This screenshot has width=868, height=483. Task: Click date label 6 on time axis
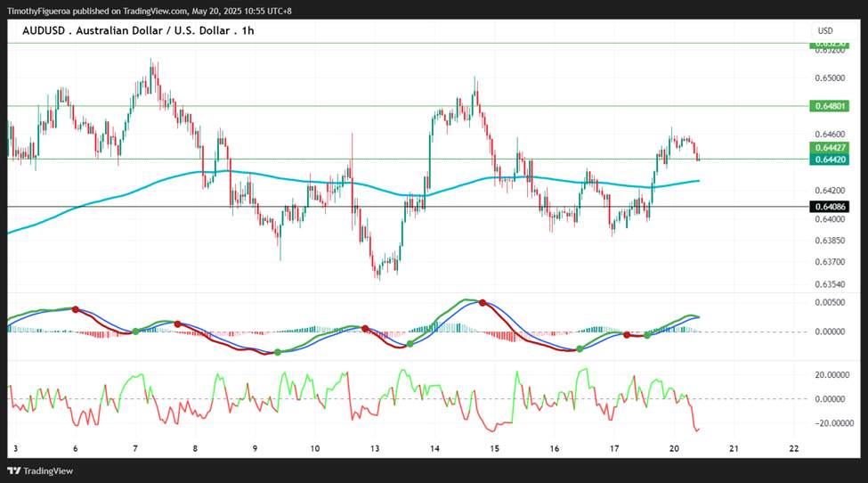click(76, 448)
